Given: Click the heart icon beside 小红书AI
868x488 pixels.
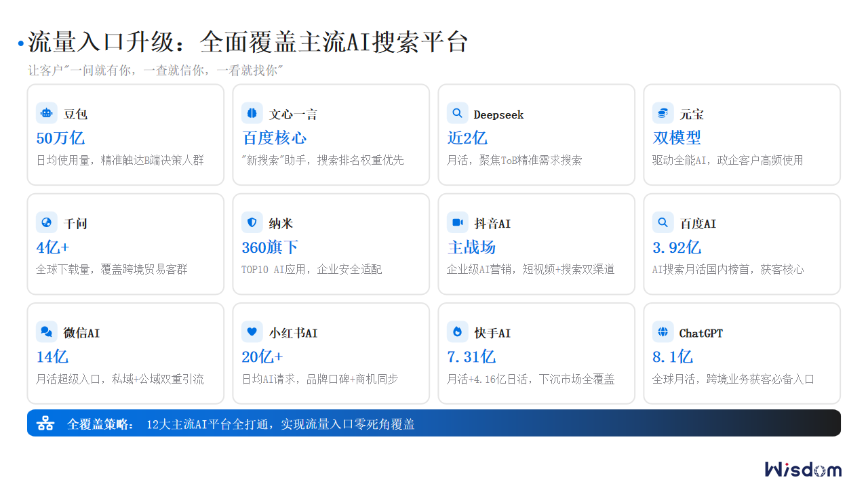Looking at the screenshot, I should [x=252, y=332].
